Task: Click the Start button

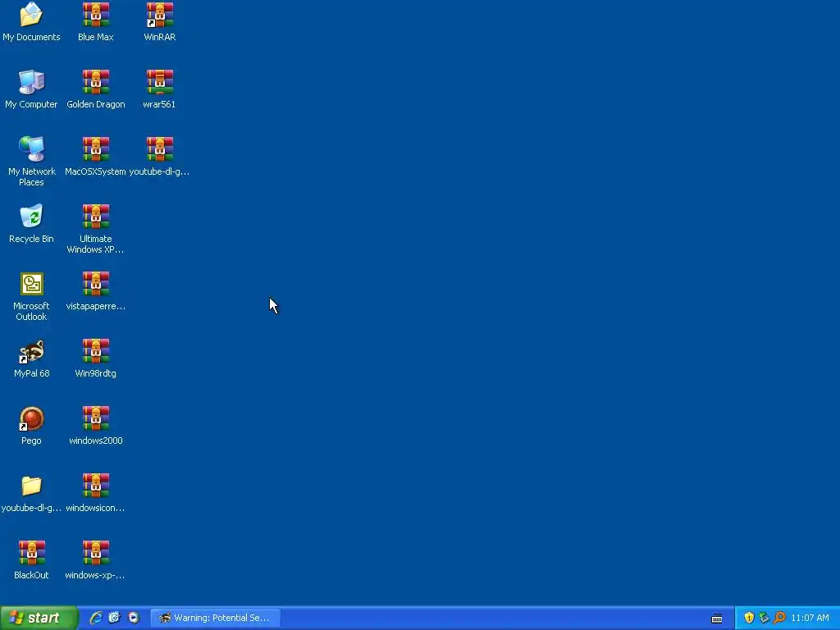Action: (x=39, y=618)
